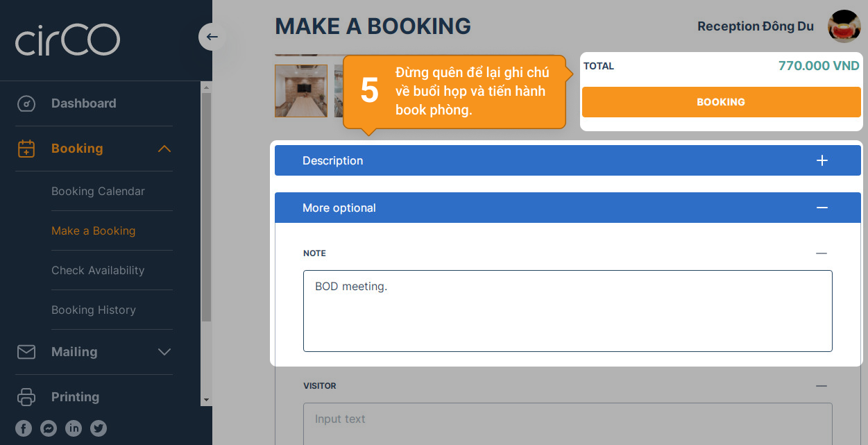Expand the Description section plus

(x=822, y=160)
